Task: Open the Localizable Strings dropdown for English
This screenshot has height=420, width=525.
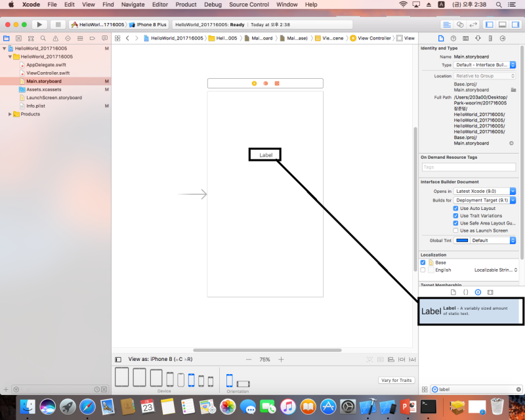Action: pos(496,270)
